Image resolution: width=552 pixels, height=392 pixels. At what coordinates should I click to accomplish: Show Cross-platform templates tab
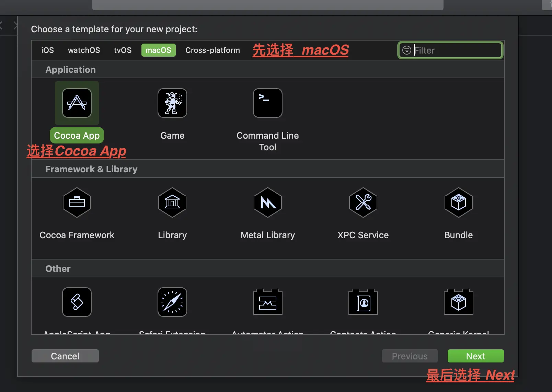212,50
